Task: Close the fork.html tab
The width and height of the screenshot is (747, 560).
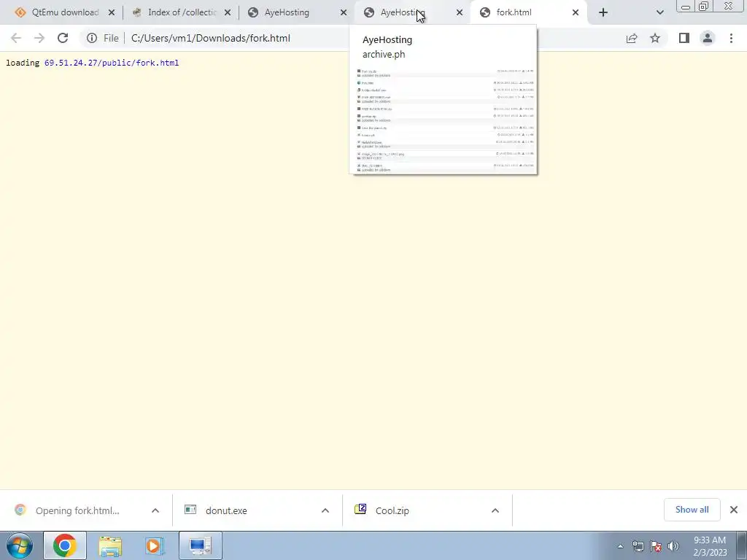Action: (576, 13)
